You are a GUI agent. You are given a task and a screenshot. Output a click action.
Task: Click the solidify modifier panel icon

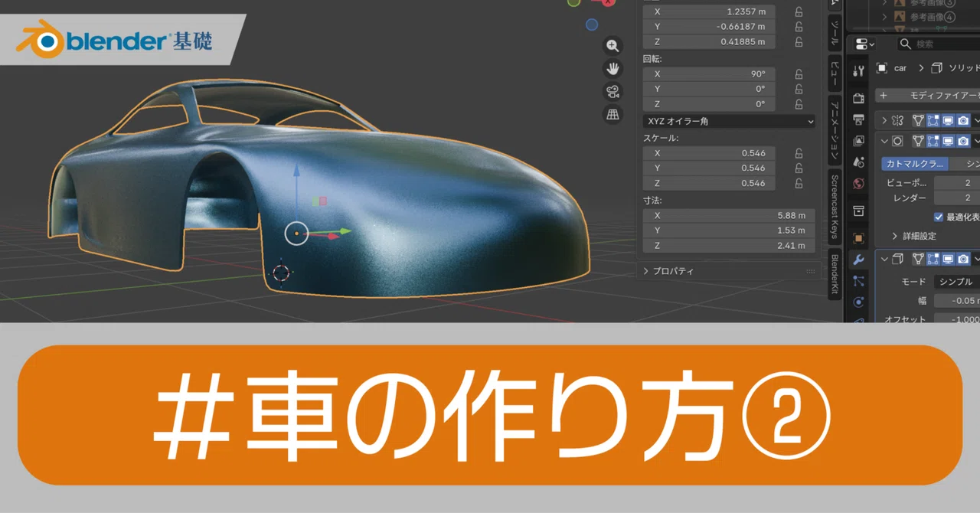(x=898, y=260)
